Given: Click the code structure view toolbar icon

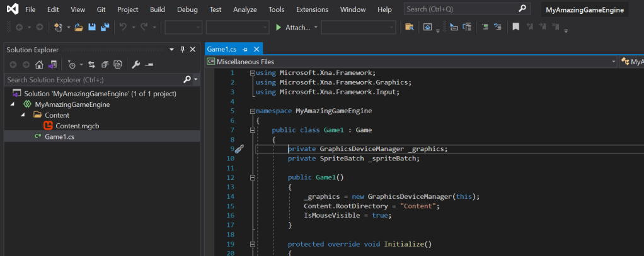Looking at the screenshot, I should [x=466, y=28].
